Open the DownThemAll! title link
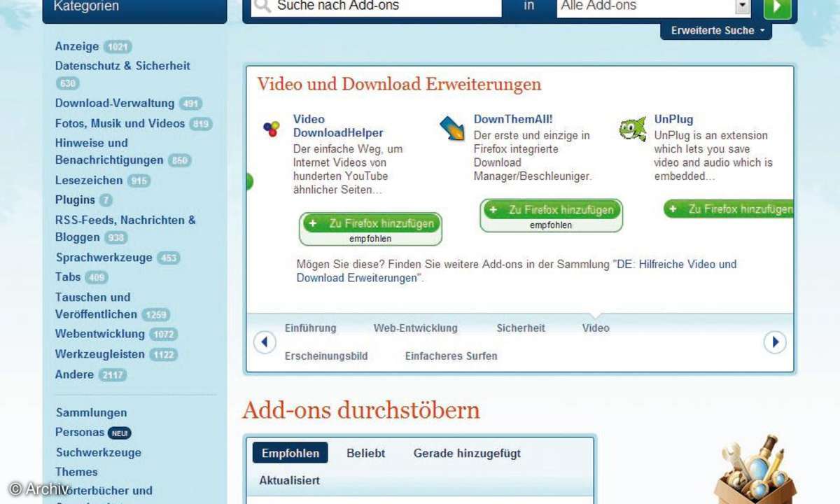This screenshot has width=840, height=504. pyautogui.click(x=513, y=120)
